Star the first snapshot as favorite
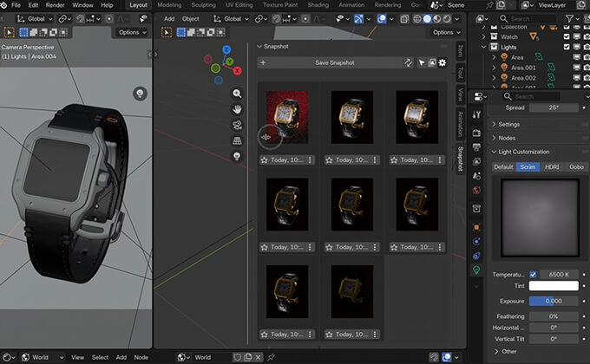The image size is (590, 364). [265, 160]
